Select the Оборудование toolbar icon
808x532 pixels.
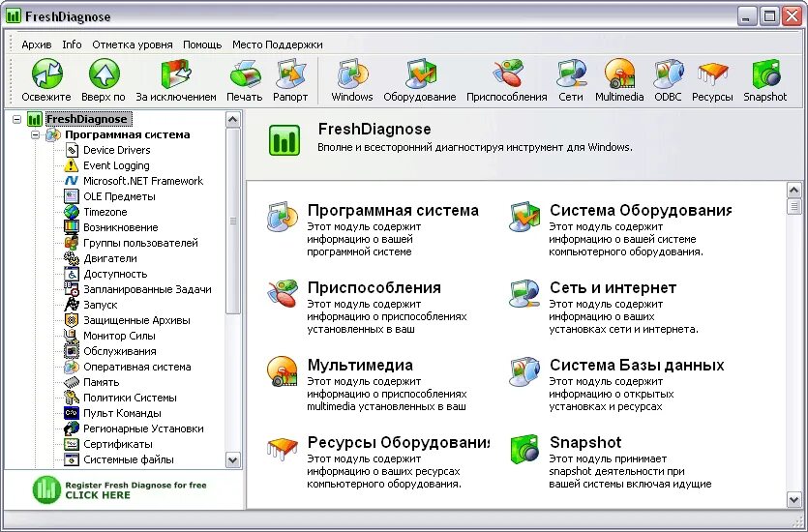420,74
